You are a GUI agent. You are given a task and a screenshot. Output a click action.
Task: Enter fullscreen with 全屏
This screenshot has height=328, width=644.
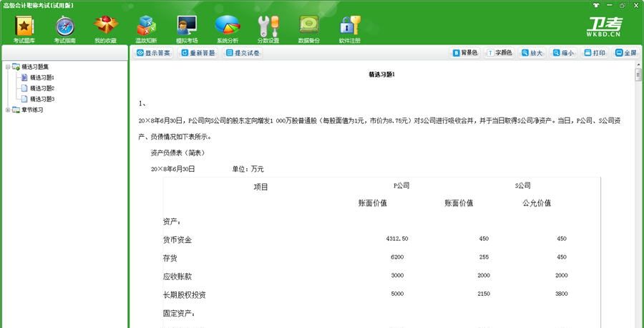pyautogui.click(x=626, y=53)
